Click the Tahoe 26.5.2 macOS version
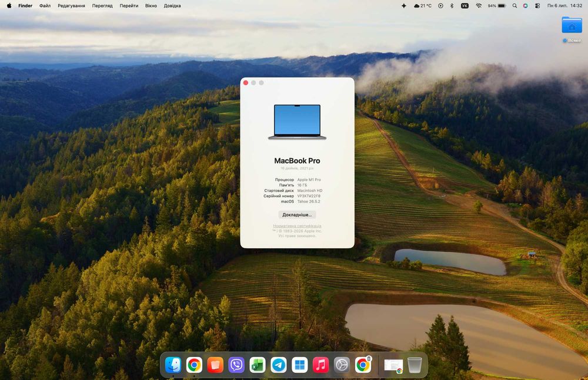This screenshot has height=380, width=588. coord(309,201)
